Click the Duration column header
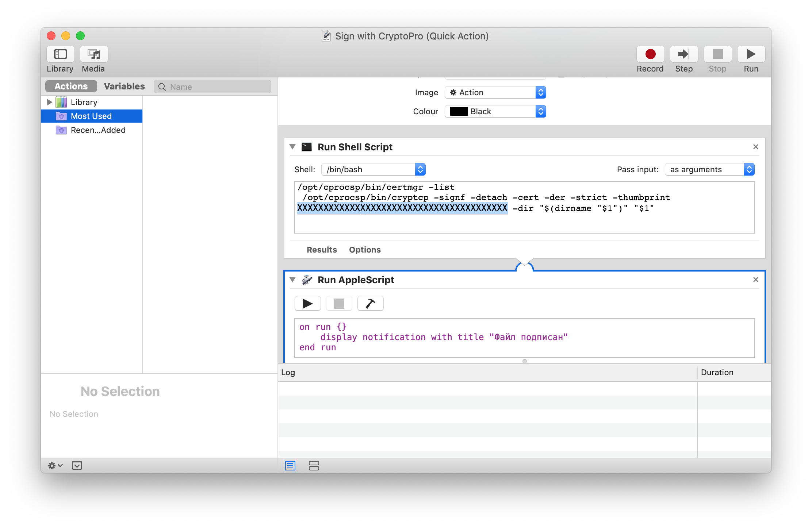 pyautogui.click(x=734, y=373)
